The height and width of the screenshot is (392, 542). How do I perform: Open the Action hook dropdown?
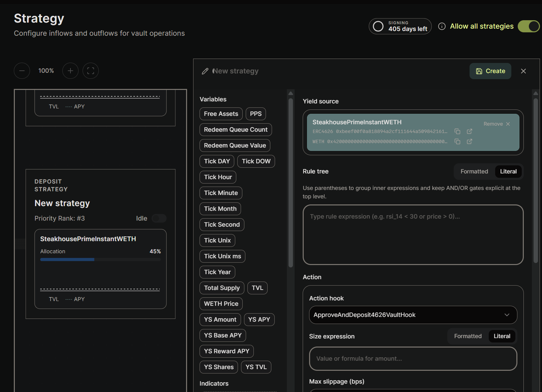tap(413, 315)
